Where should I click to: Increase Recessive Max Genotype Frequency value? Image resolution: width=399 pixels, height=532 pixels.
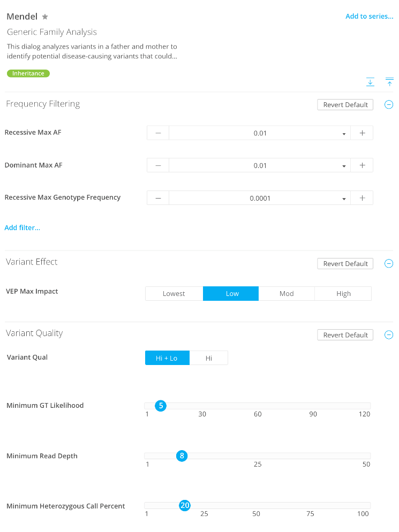[362, 198]
